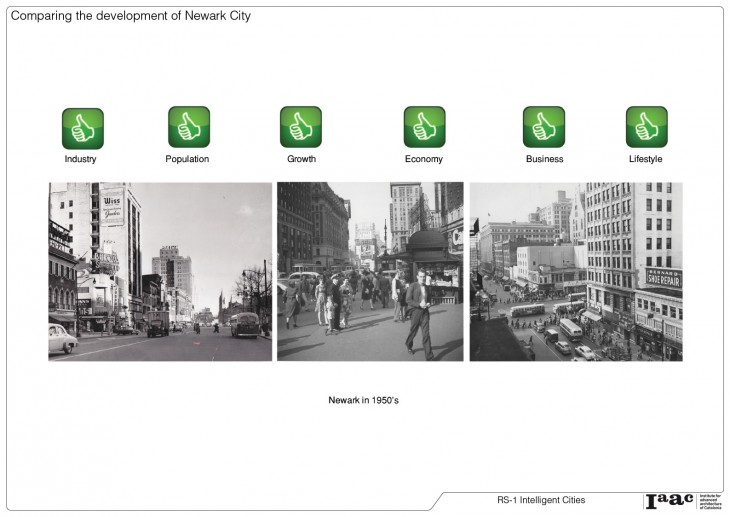Select the Industry label
The image size is (730, 517).
[81, 159]
